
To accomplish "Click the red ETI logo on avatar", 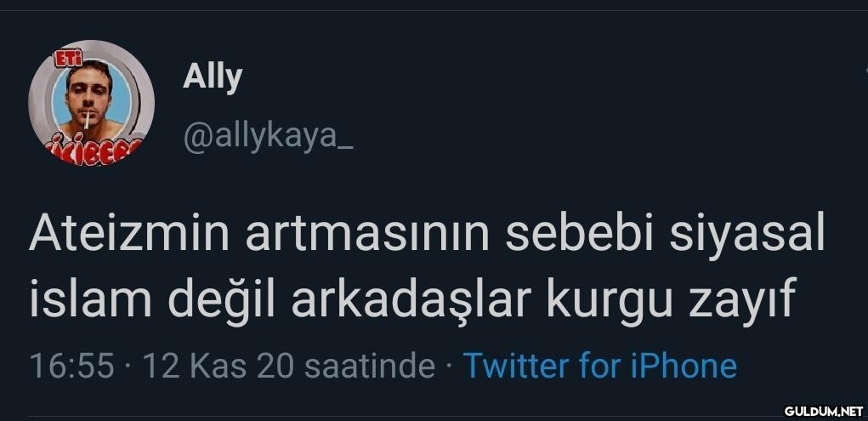I will 65,60.
